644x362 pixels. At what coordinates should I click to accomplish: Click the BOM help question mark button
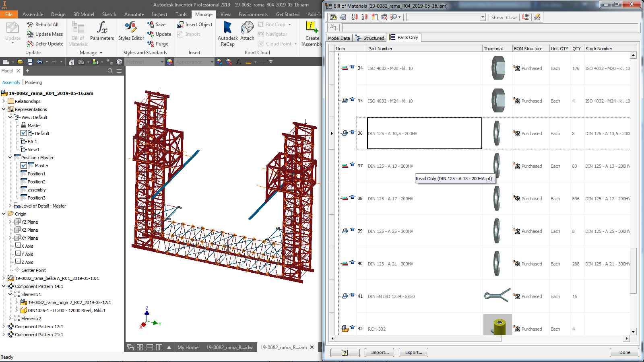tap(345, 353)
